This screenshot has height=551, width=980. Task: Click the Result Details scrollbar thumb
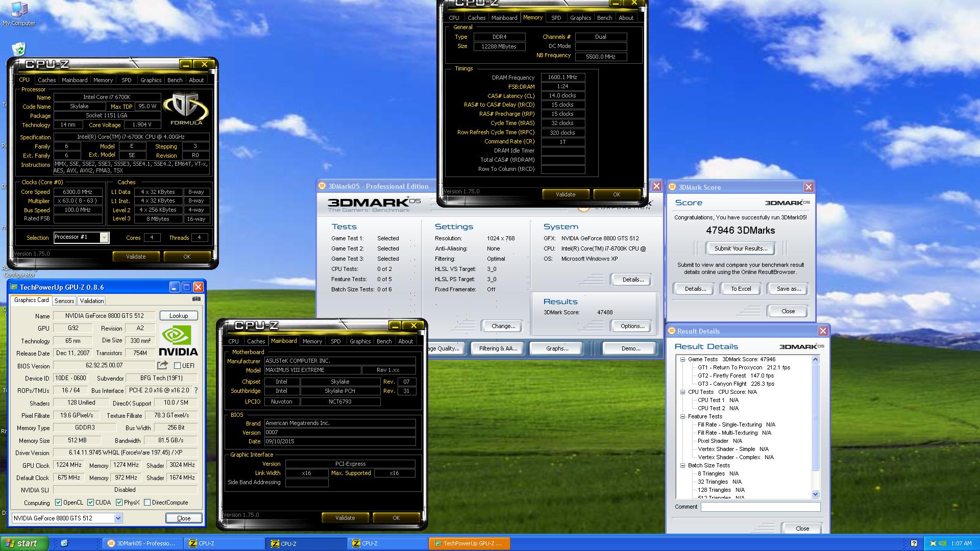(815, 417)
